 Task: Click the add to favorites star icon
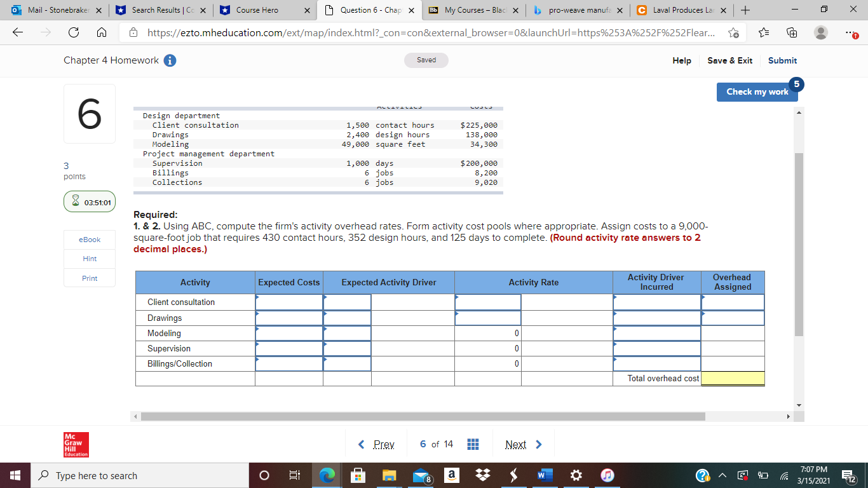pyautogui.click(x=733, y=34)
